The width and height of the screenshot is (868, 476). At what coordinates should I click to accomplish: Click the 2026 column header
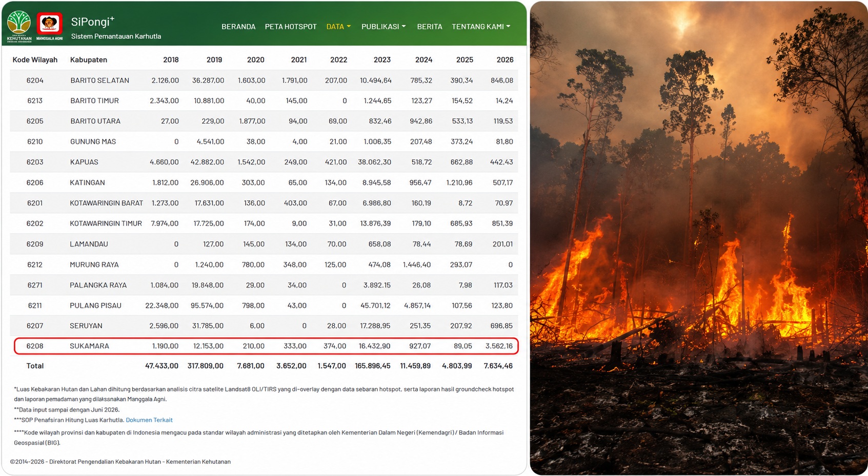[x=505, y=60]
